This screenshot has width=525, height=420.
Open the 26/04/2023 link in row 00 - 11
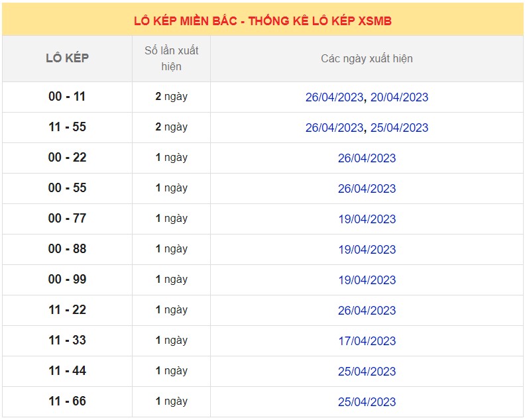(x=334, y=97)
